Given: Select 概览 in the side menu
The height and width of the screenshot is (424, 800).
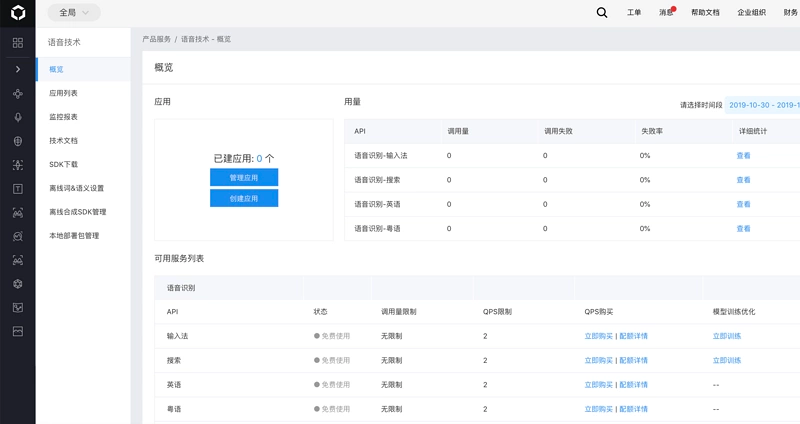Looking at the screenshot, I should pyautogui.click(x=84, y=69).
